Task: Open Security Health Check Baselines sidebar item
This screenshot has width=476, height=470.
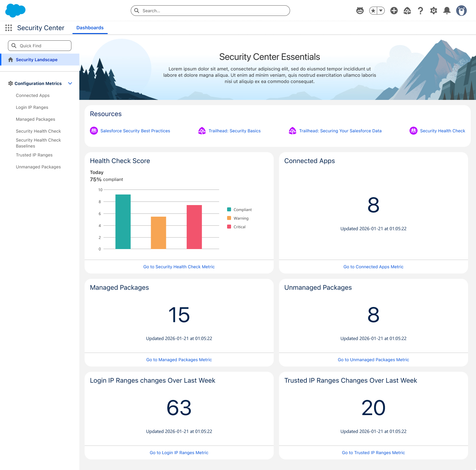Action: click(x=38, y=143)
